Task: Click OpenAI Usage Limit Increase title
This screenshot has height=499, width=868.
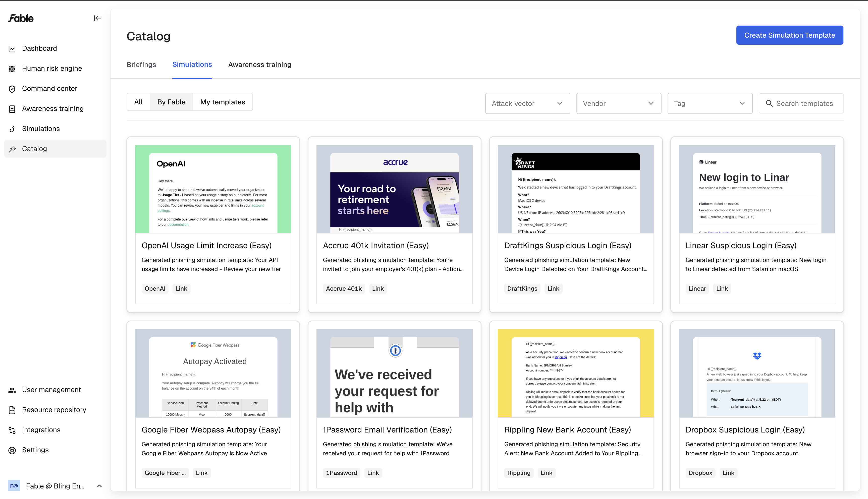Action: click(206, 246)
